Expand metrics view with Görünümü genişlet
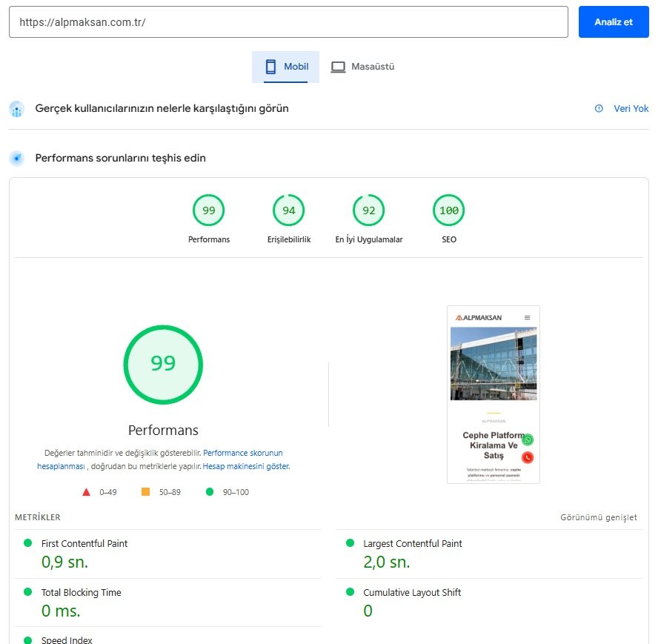The width and height of the screenshot is (661, 644). pos(598,517)
